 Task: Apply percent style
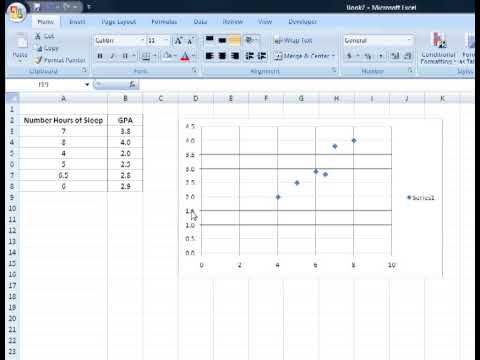click(x=368, y=56)
